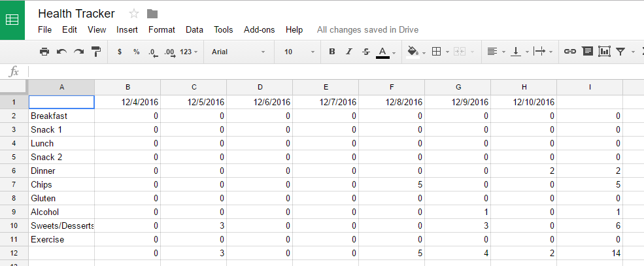This screenshot has height=266, width=644.
Task: Click the Health Tracker document title
Action: [76, 14]
